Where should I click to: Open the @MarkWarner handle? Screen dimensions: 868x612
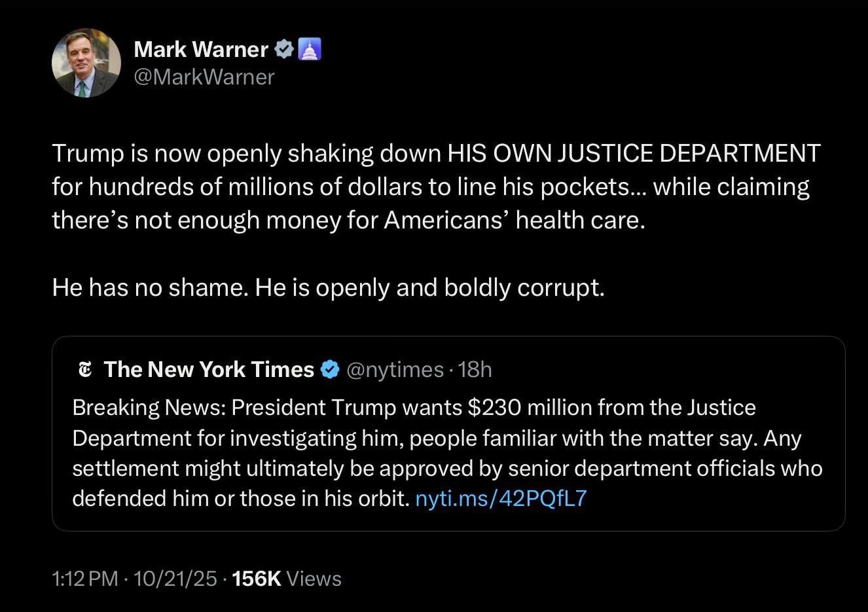[204, 77]
